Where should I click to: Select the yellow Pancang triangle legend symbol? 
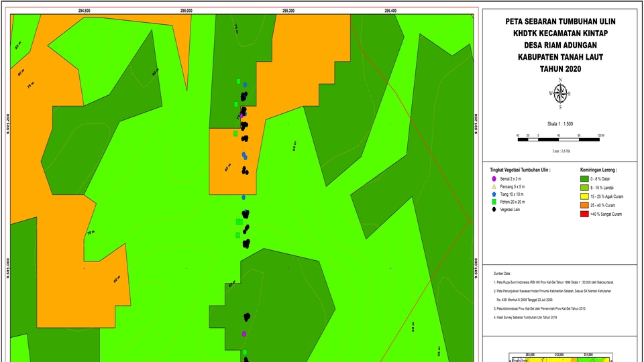(x=494, y=187)
